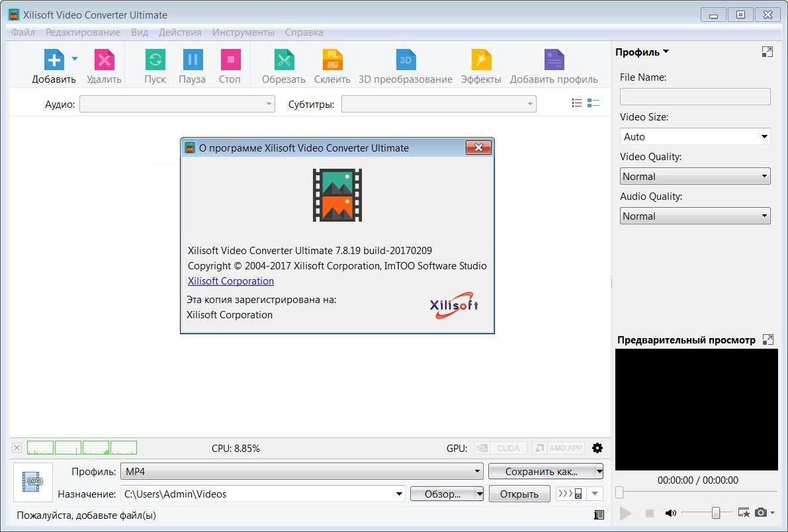Viewport: 788px width, 532px height.
Task: Select the Обрезать clip tool
Action: (x=284, y=60)
